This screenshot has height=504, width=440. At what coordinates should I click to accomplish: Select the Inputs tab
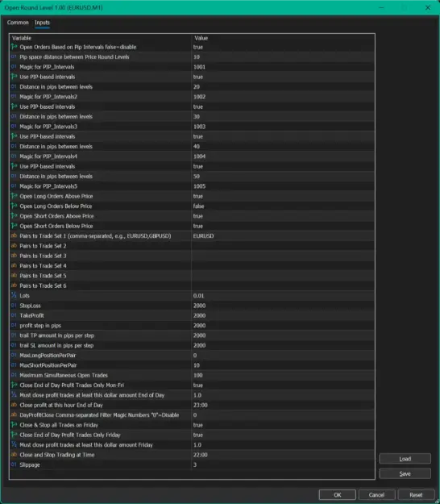pos(42,23)
